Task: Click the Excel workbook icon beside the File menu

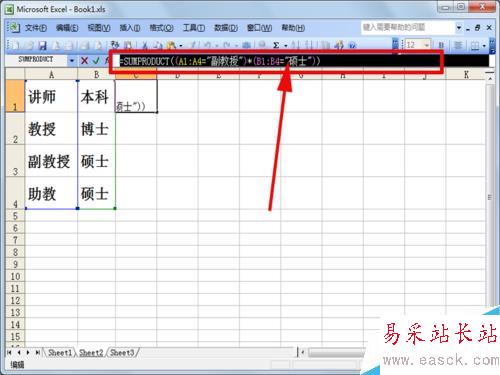Action: [14, 27]
